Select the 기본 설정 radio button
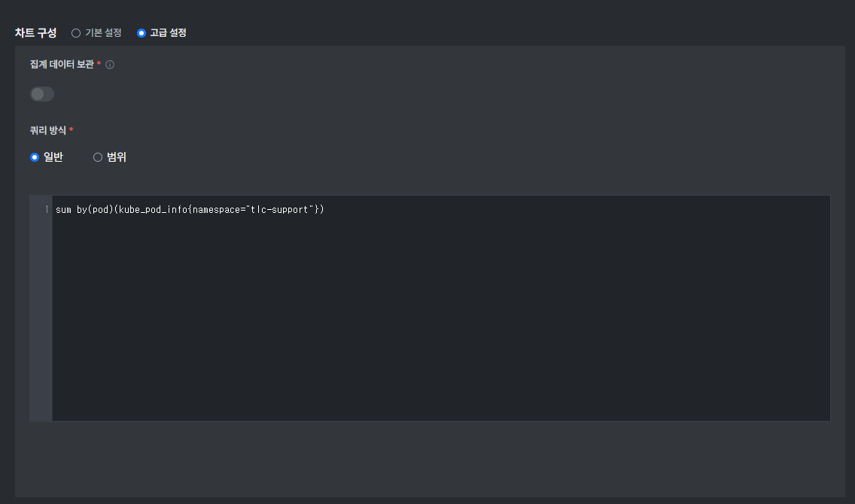Image resolution: width=855 pixels, height=504 pixels. pyautogui.click(x=76, y=33)
